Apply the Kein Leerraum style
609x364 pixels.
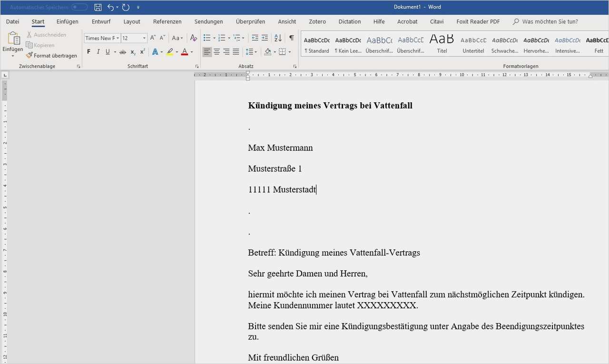pyautogui.click(x=348, y=44)
